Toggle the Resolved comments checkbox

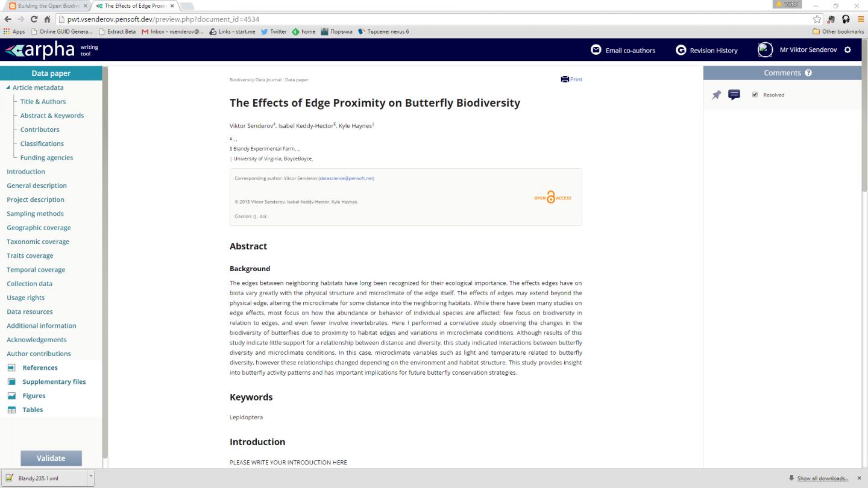[x=755, y=95]
